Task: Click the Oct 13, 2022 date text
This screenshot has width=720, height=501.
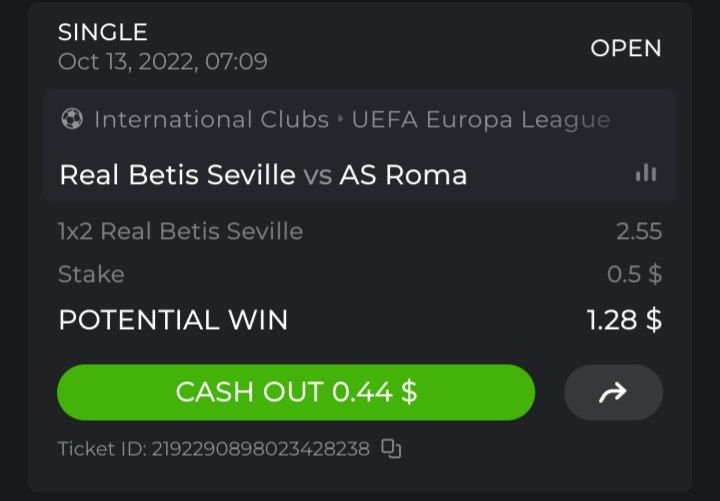Action: pyautogui.click(x=163, y=61)
